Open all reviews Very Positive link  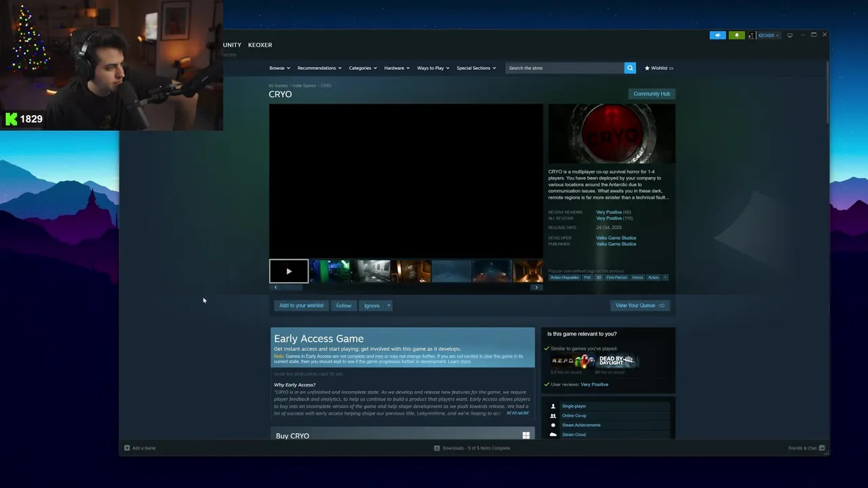tap(609, 218)
